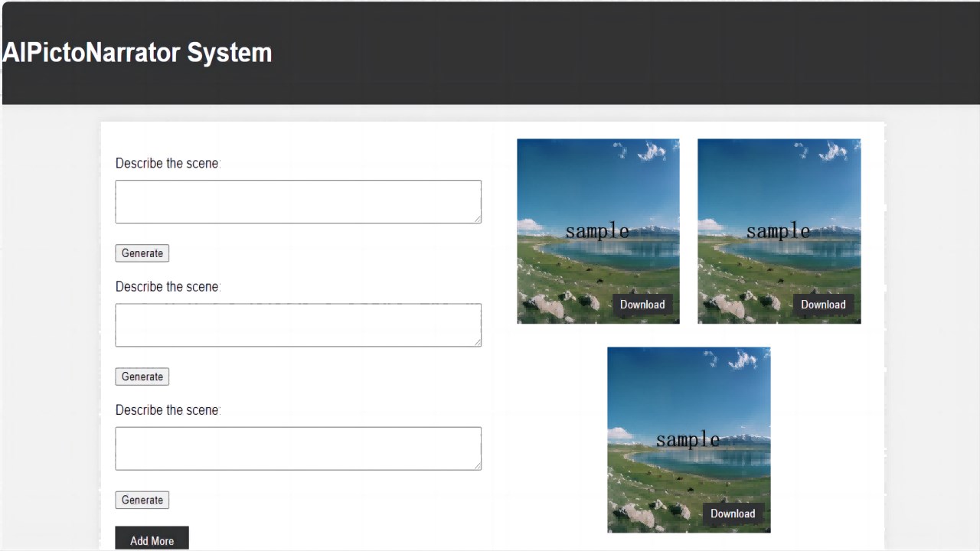This screenshot has height=551, width=980.
Task: Click the AIPictoNarrator System header title
Action: point(137,53)
